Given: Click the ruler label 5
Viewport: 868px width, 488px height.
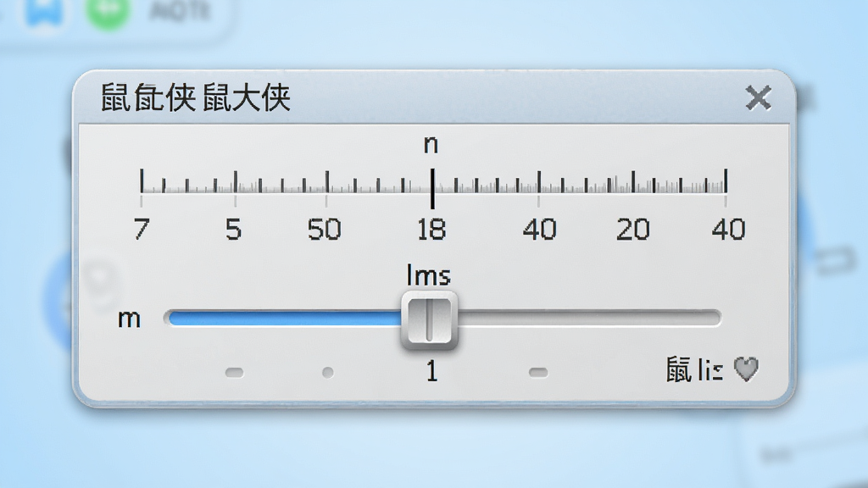Looking at the screenshot, I should point(234,229).
